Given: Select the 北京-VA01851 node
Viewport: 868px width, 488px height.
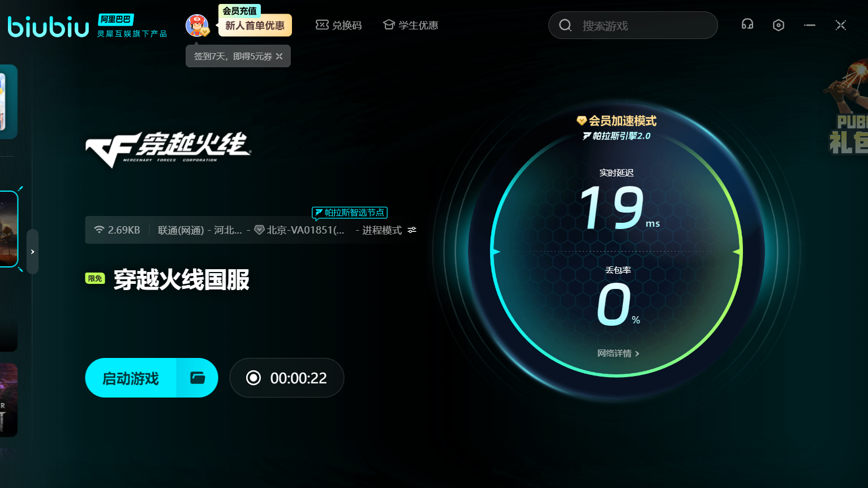Looking at the screenshot, I should pos(299,230).
